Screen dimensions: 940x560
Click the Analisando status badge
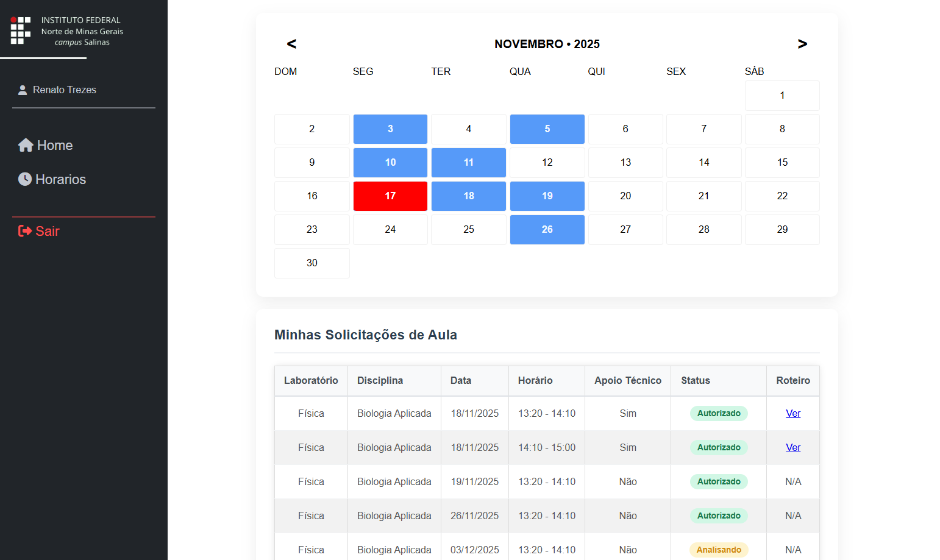coord(718,550)
